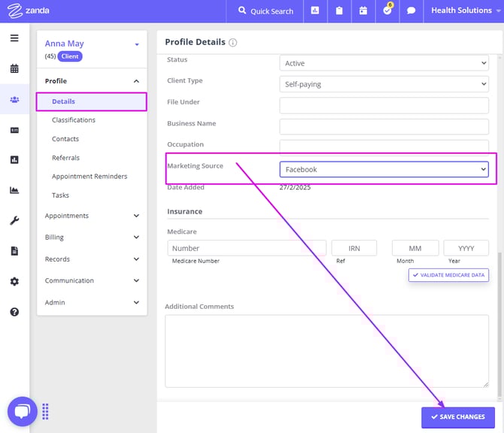Click the Medicare Number input field

point(247,248)
